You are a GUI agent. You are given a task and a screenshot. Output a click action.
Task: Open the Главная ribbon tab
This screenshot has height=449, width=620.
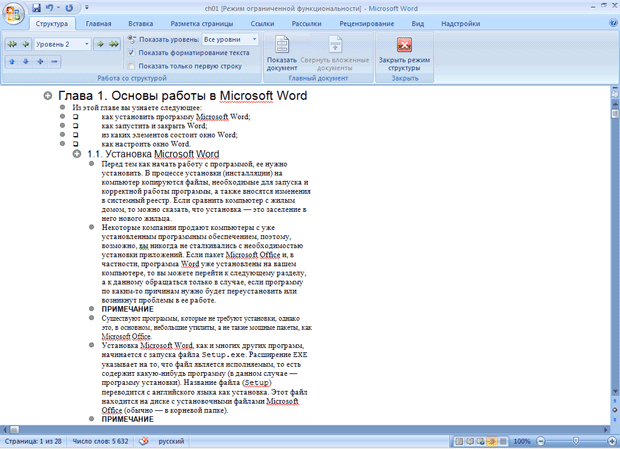click(98, 24)
